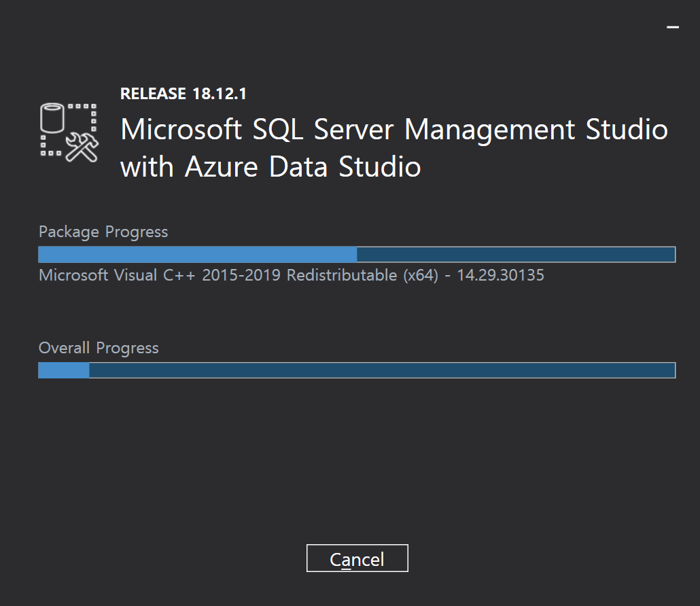The height and width of the screenshot is (606, 700).
Task: Click the filled part of Overall Progress bar
Action: (x=63, y=370)
